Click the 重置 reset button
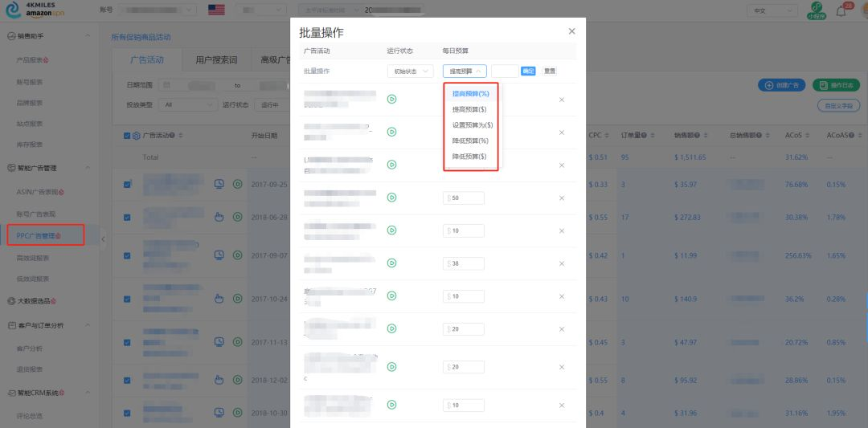Viewport: 868px width, 428px height. click(x=550, y=71)
